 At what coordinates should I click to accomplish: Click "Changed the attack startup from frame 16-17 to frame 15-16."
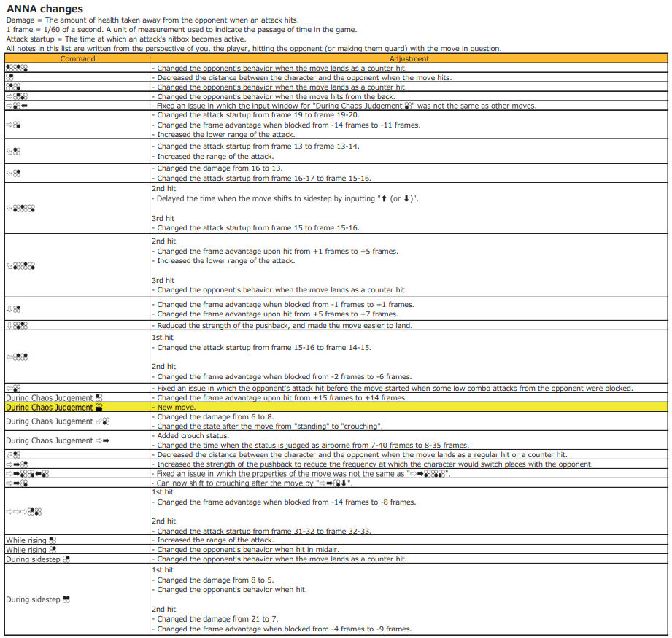[x=261, y=178]
